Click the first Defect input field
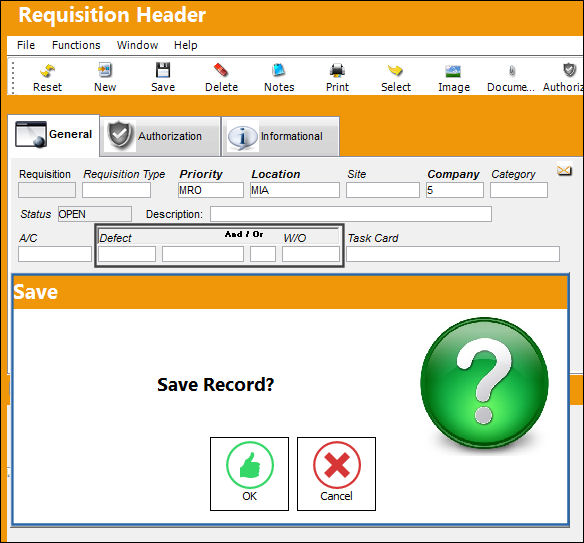This screenshot has width=584, height=543. [x=127, y=254]
